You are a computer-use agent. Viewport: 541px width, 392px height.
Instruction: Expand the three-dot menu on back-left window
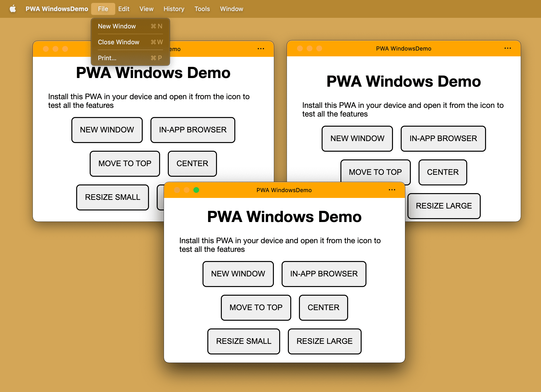261,49
